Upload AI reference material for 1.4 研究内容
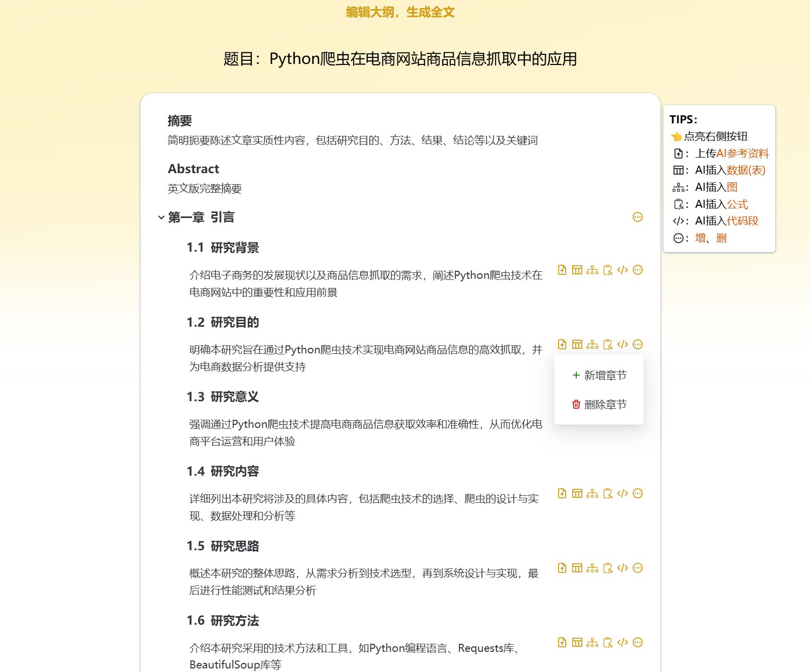The width and height of the screenshot is (810, 672). pyautogui.click(x=562, y=493)
